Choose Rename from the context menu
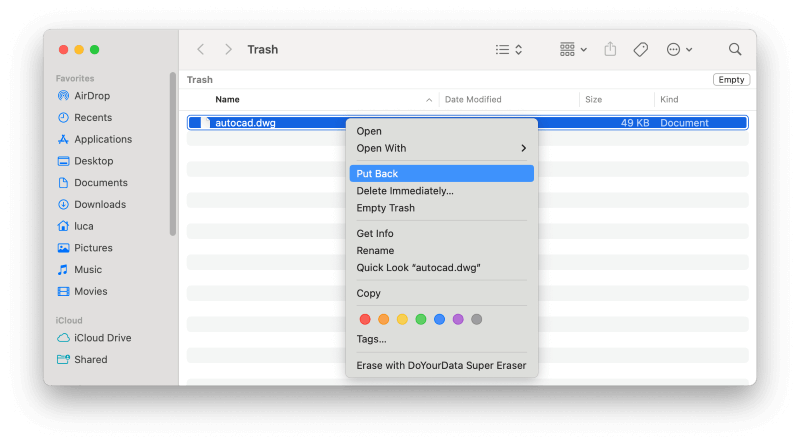800x443 pixels. coord(442,251)
